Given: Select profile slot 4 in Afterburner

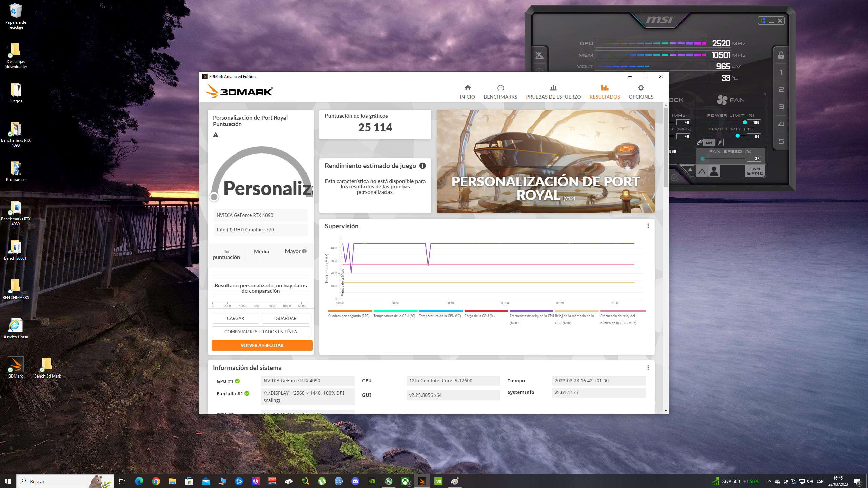Looking at the screenshot, I should (x=781, y=124).
